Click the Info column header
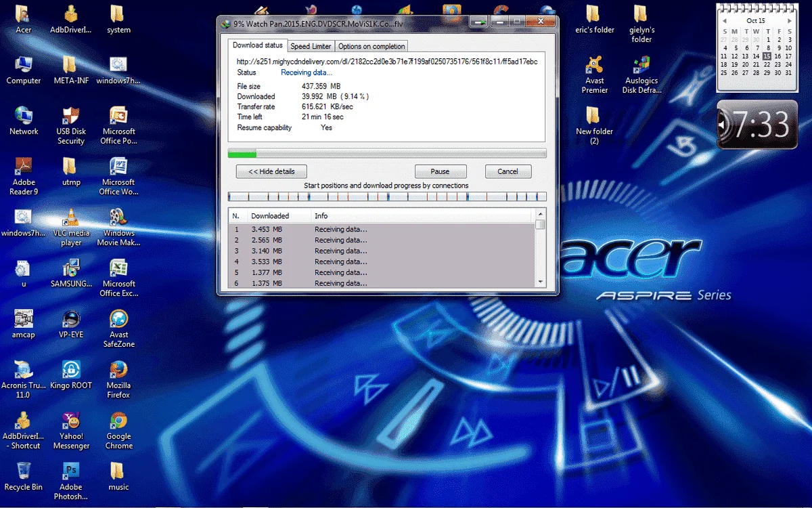 click(x=422, y=216)
